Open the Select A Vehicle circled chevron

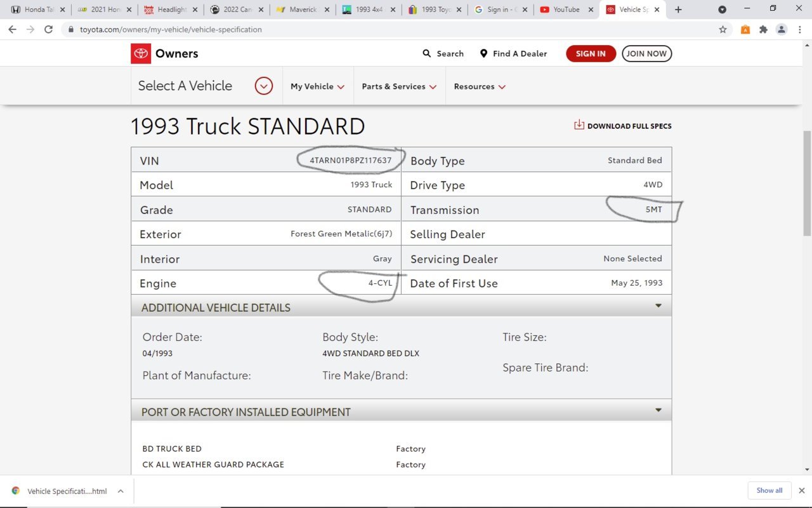[x=264, y=86]
